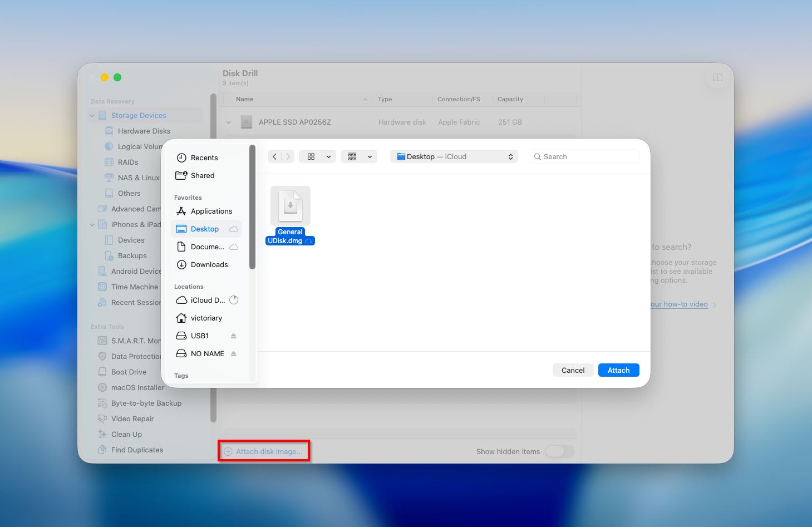
Task: Open Time Machine in Disk Drill sidebar
Action: 134,287
